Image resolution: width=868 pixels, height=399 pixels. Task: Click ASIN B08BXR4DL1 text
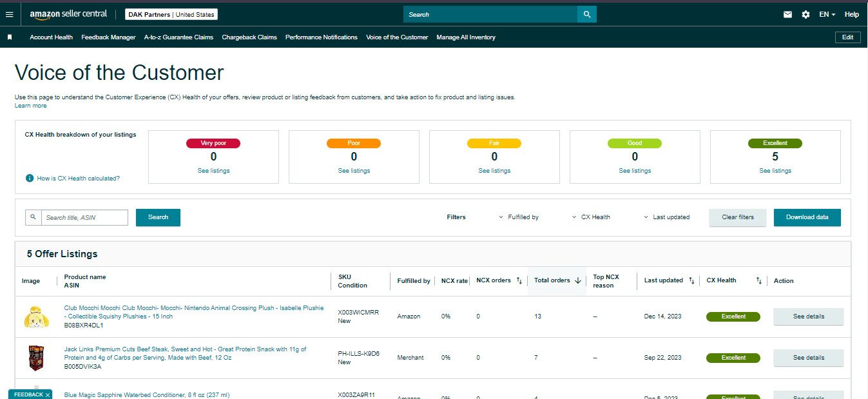pyautogui.click(x=84, y=326)
